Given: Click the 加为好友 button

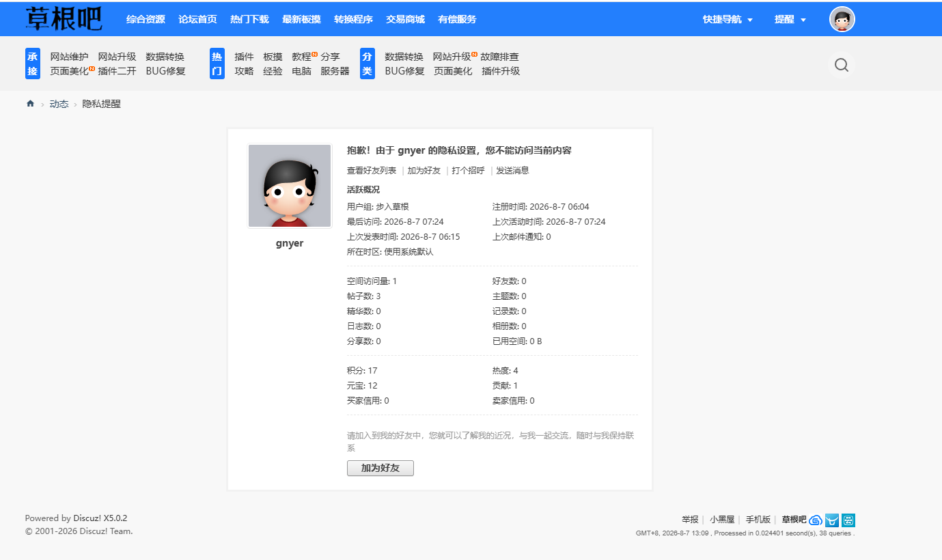Looking at the screenshot, I should pos(380,468).
